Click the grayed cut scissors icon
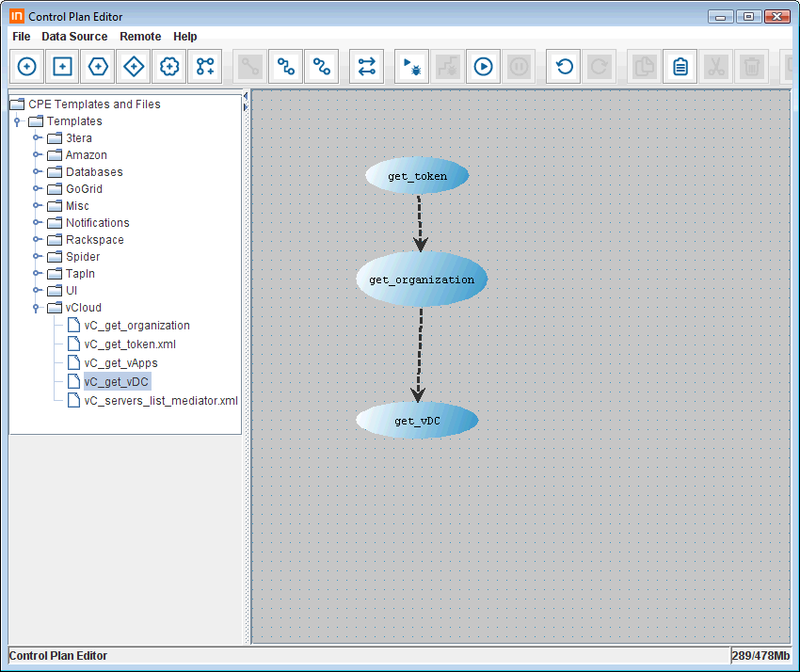Viewport: 800px width, 672px height. click(716, 67)
